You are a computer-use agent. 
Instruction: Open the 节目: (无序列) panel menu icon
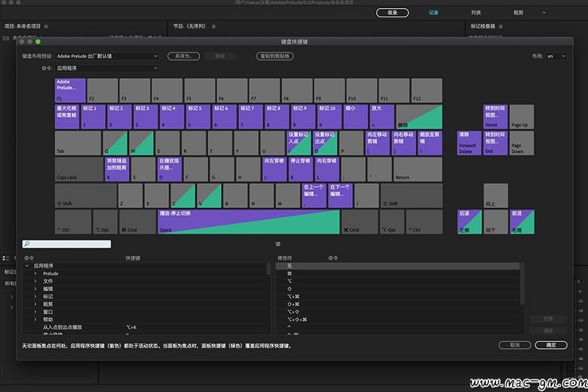(213, 26)
